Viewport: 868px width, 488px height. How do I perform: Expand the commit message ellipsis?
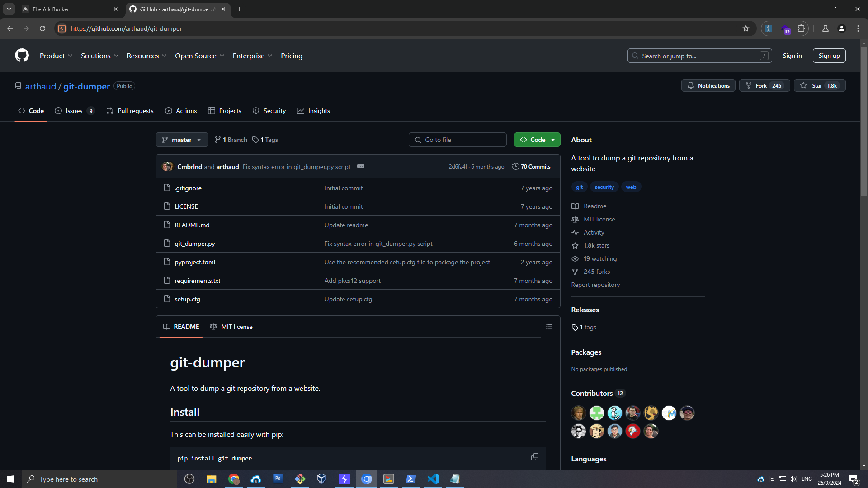(x=360, y=167)
